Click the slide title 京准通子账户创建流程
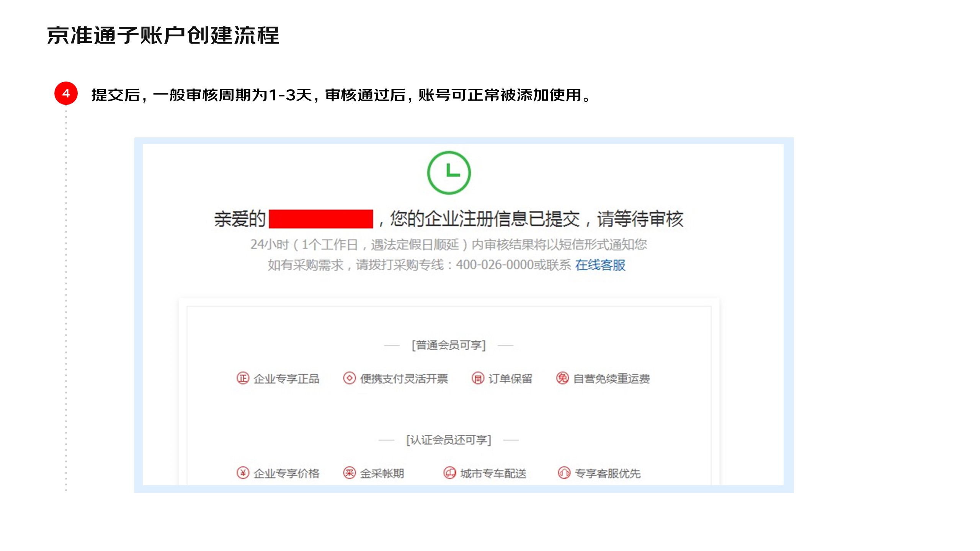The width and height of the screenshot is (980, 551). pos(163,36)
